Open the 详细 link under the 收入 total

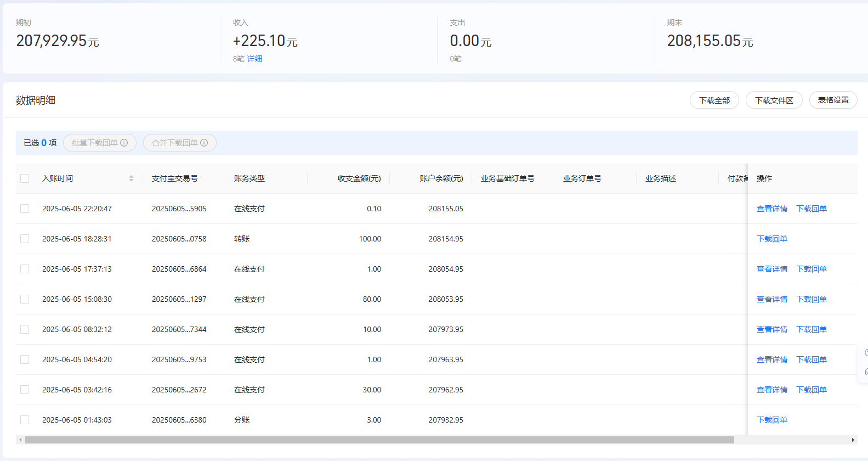[254, 59]
